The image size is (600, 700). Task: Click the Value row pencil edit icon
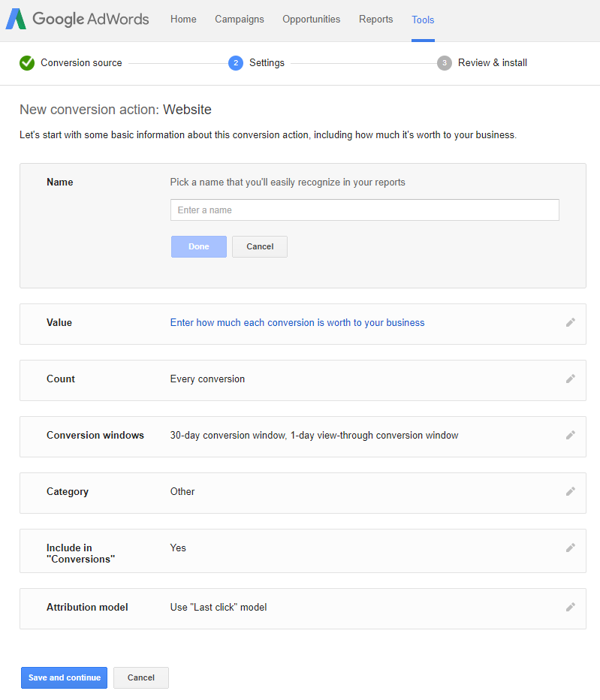click(x=571, y=323)
